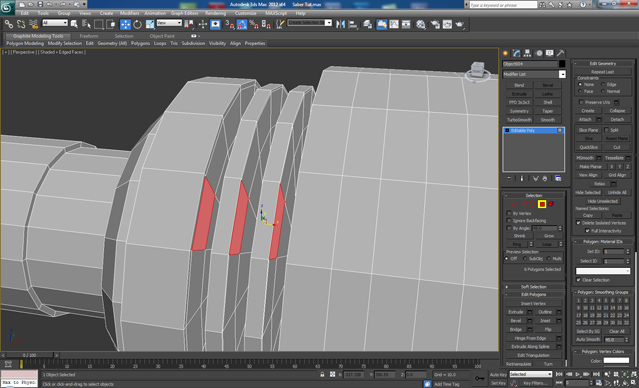Click the Grow selection button
639x388 pixels.
(x=549, y=236)
